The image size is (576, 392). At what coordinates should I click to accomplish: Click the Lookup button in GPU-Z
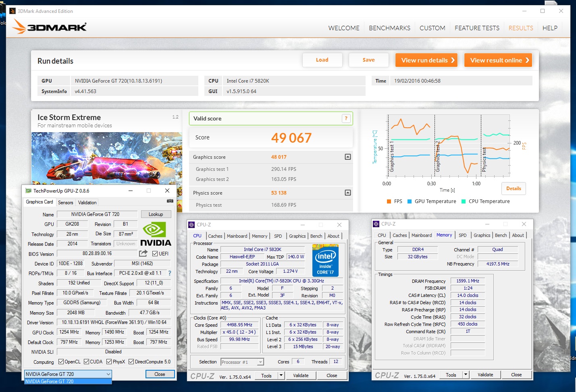click(156, 214)
